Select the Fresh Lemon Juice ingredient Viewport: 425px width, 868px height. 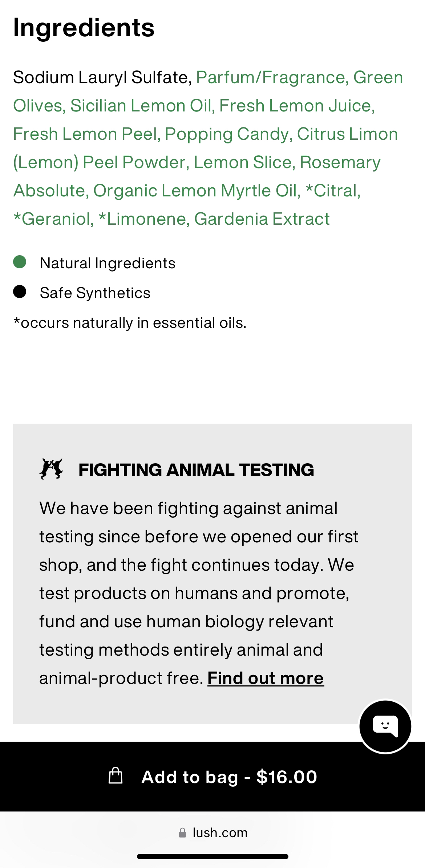tap(297, 106)
